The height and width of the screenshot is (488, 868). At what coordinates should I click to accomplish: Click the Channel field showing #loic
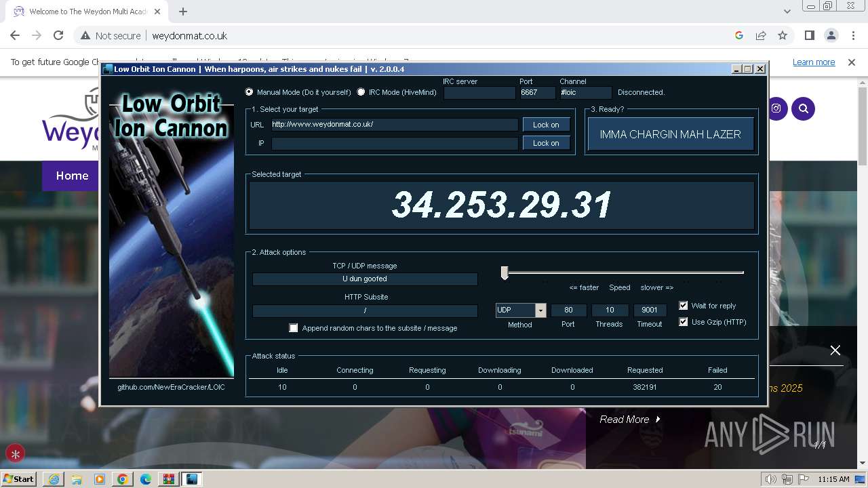586,92
